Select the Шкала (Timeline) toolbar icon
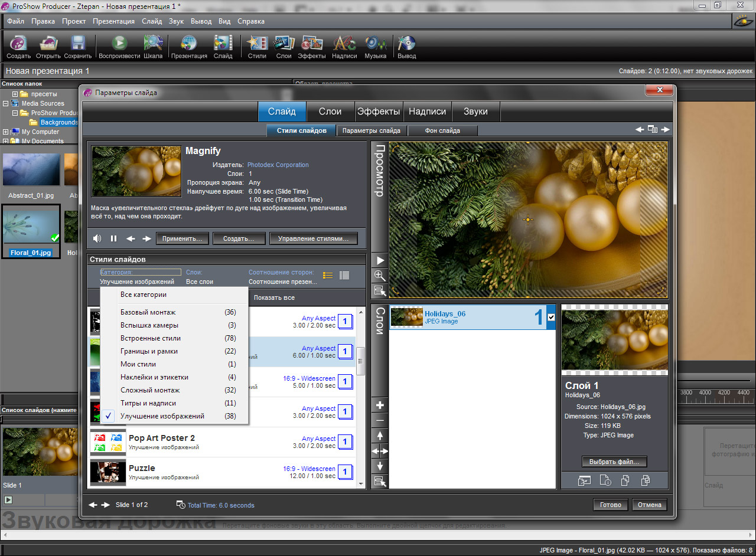This screenshot has height=556, width=756. point(153,46)
